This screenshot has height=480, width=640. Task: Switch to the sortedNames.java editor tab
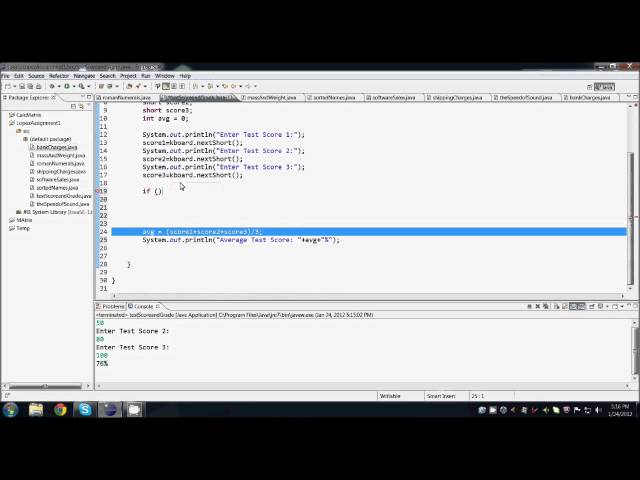[x=334, y=98]
